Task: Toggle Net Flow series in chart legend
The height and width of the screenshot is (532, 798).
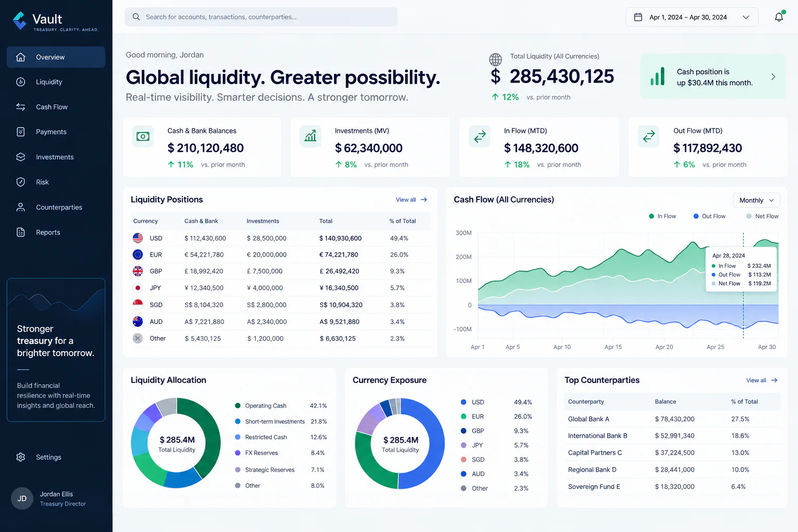Action: pyautogui.click(x=763, y=216)
